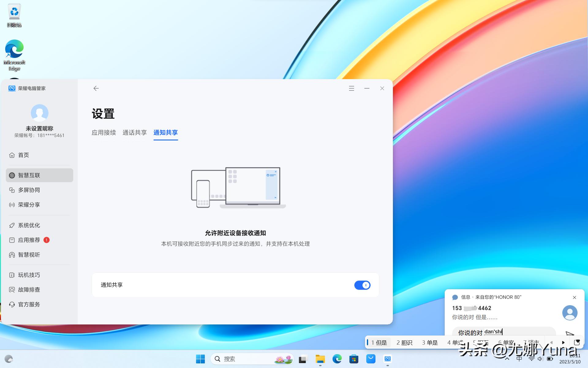Click the back arrow in settings
This screenshot has width=588, height=368.
click(x=96, y=88)
